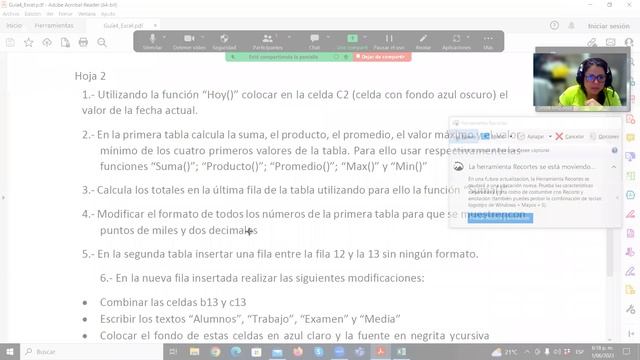Image resolution: width=640 pixels, height=360 pixels.
Task: Switch to Adobe Acrobat in taskbar
Action: click(x=381, y=351)
